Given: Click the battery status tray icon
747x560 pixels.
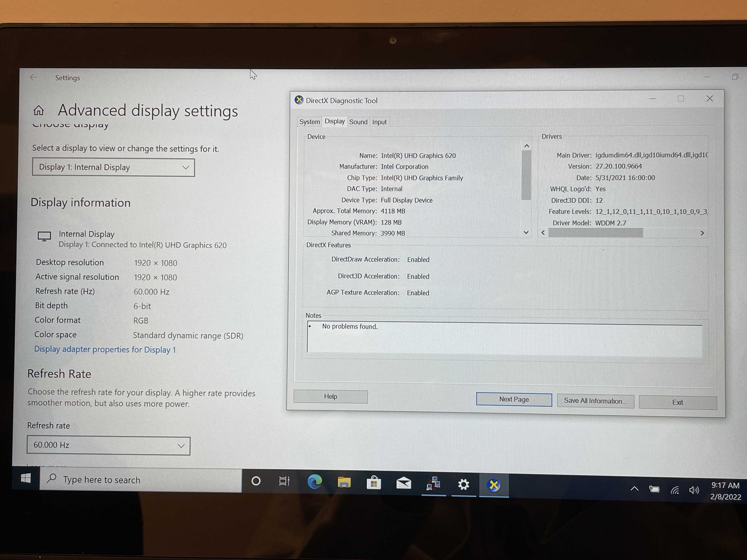Looking at the screenshot, I should coord(655,489).
